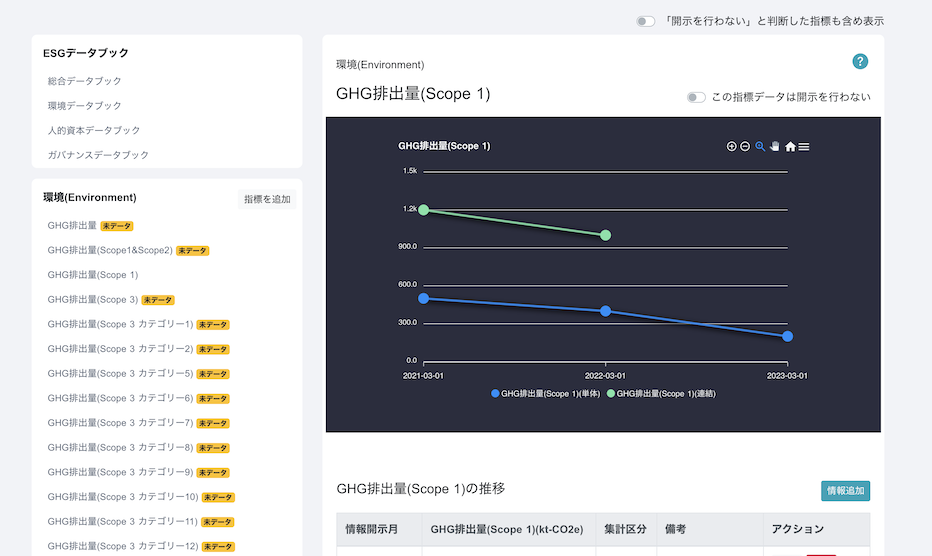Reset chart zoom with home icon

790,147
